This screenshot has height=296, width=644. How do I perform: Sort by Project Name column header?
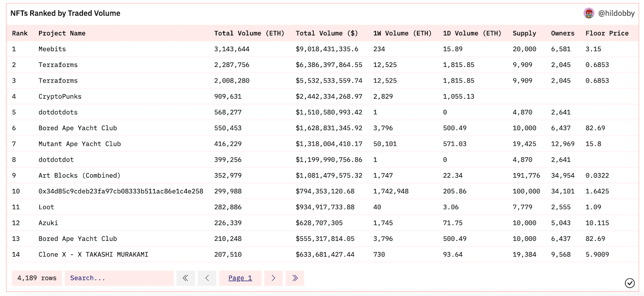tap(62, 33)
